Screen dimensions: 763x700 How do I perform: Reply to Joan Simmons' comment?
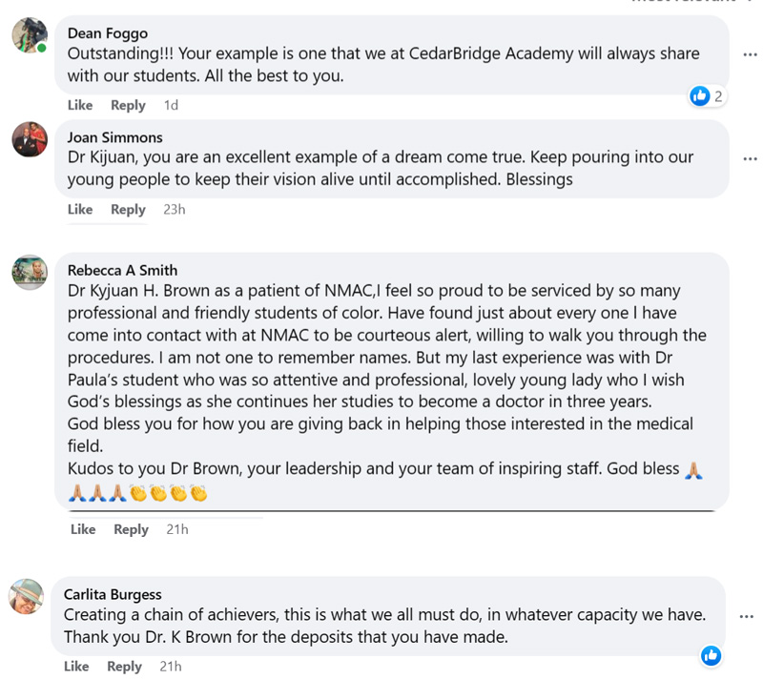128,209
